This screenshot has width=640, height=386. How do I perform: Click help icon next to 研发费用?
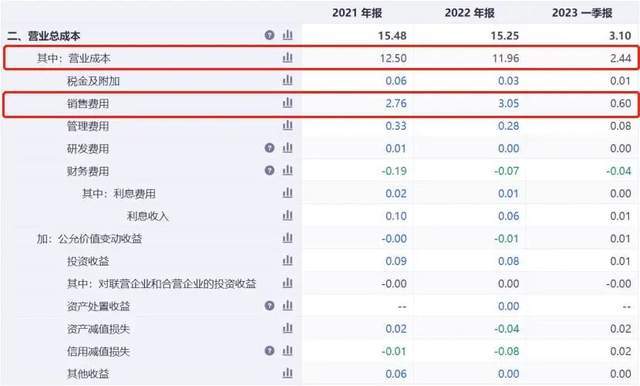pyautogui.click(x=269, y=148)
